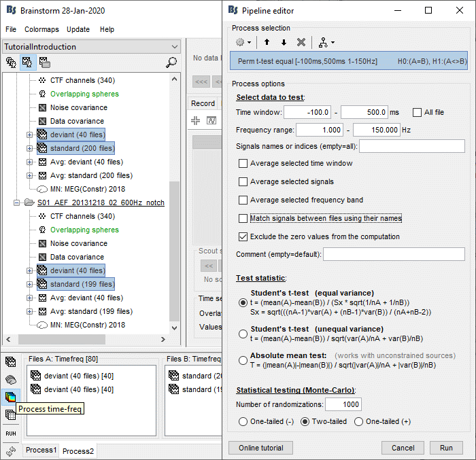This screenshot has width=476, height=460.
Task: Click the RUN icon in Process panel
Action: [11, 433]
